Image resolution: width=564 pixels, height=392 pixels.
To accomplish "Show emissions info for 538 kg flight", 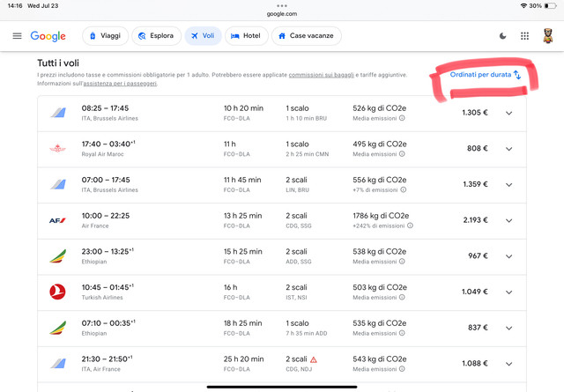I will pos(402,262).
